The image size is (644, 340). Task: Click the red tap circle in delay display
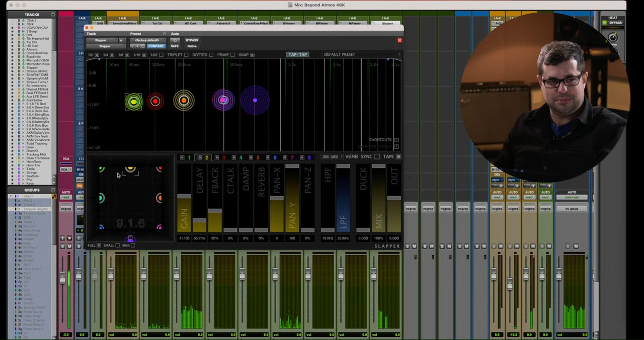coord(155,102)
